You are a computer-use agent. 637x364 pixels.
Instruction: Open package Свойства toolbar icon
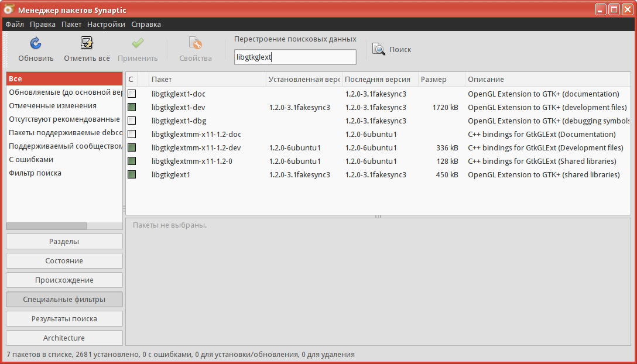(x=196, y=43)
